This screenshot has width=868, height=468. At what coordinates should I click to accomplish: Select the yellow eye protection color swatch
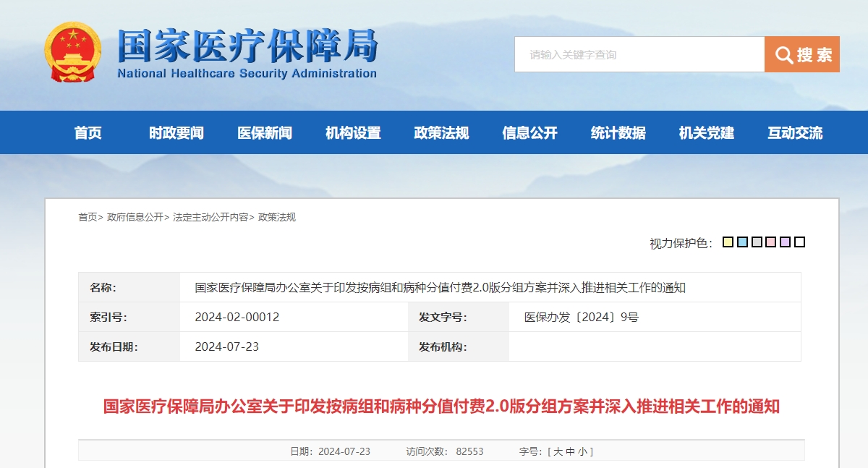tap(728, 242)
